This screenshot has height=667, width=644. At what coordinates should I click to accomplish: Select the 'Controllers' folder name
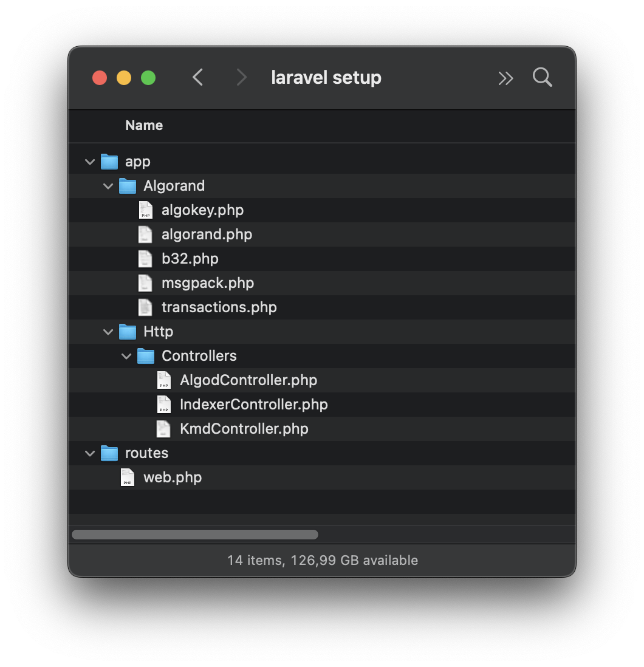click(199, 356)
